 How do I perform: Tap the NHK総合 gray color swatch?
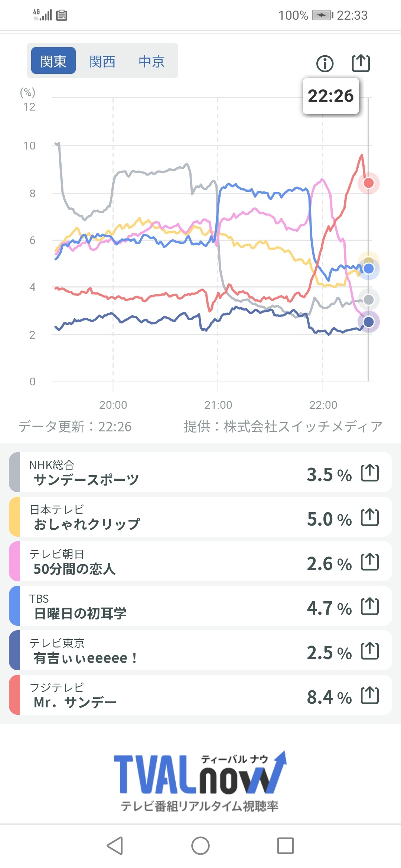[x=15, y=473]
